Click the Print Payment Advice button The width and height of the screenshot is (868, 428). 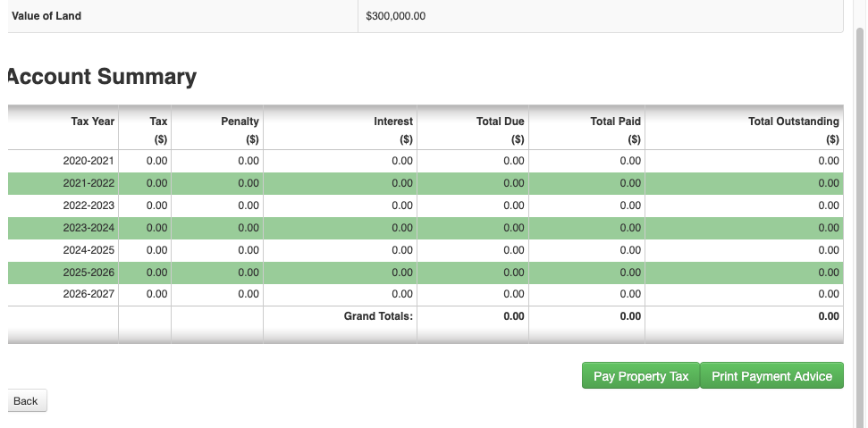(771, 375)
